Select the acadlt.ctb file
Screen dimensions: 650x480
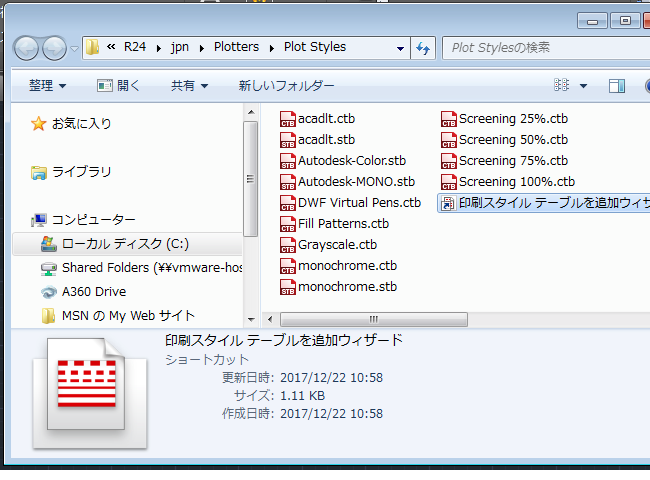click(326, 119)
